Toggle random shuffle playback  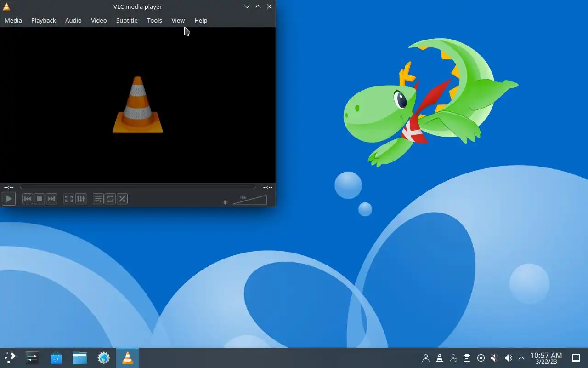coord(122,199)
